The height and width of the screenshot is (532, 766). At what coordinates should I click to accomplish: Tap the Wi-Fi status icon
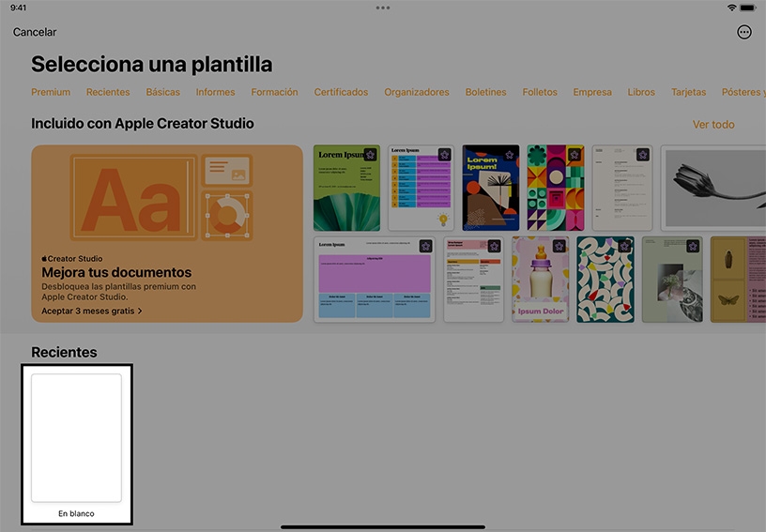(x=732, y=8)
